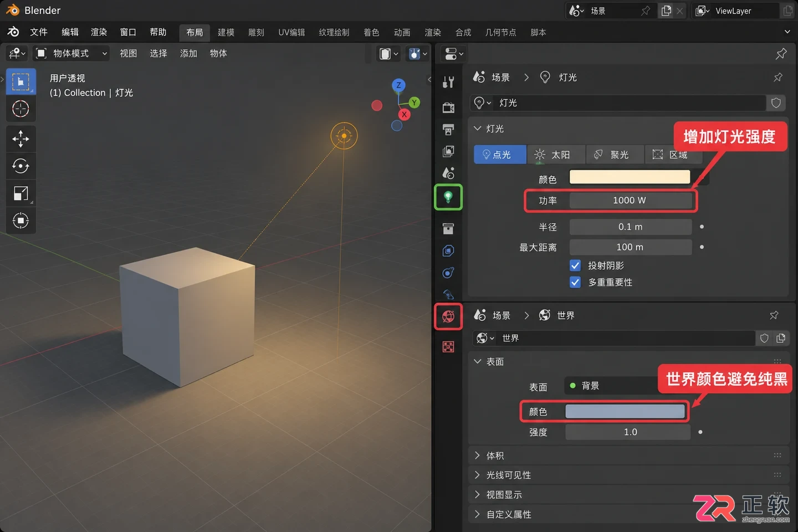Switch light type to 点光
Image resolution: width=798 pixels, height=532 pixels.
click(500, 155)
